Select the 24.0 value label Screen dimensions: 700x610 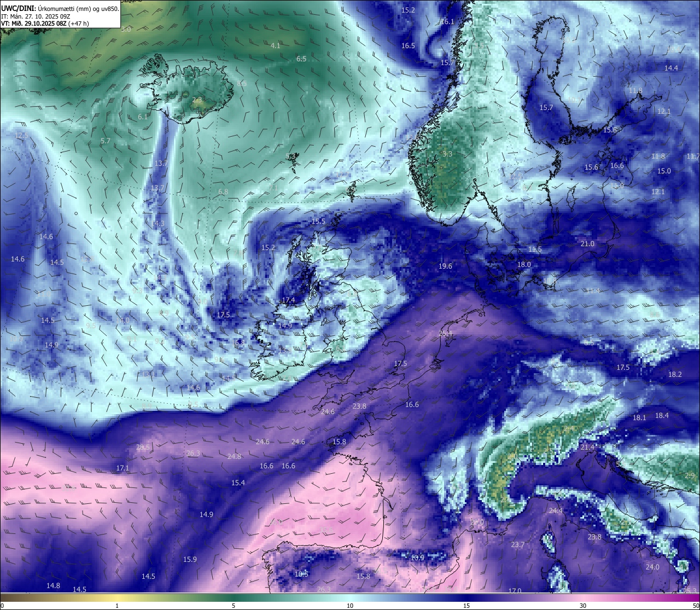coord(652,567)
